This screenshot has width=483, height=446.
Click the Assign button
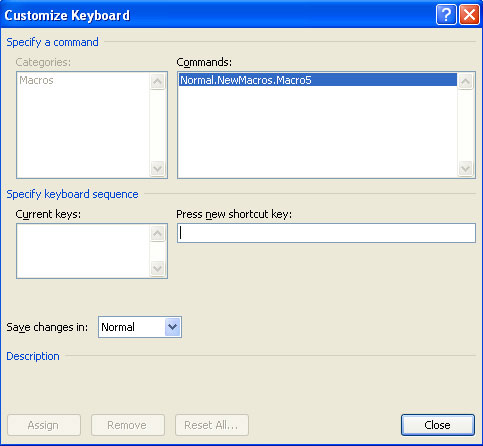[44, 425]
